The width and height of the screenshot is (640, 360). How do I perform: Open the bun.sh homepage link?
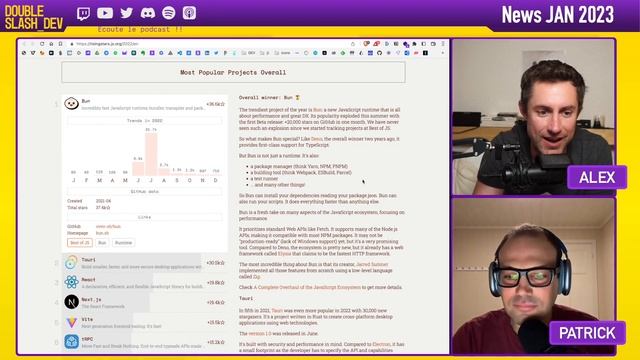tap(102, 233)
